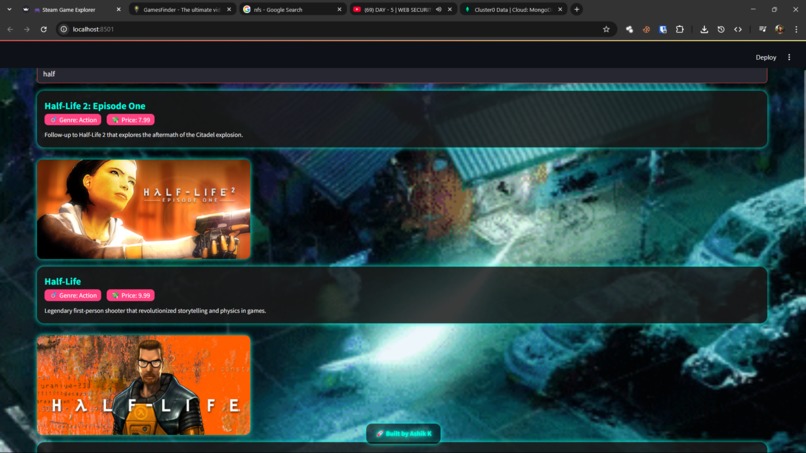
Task: Click Genre: Action badge under Half-Life
Action: 73,295
